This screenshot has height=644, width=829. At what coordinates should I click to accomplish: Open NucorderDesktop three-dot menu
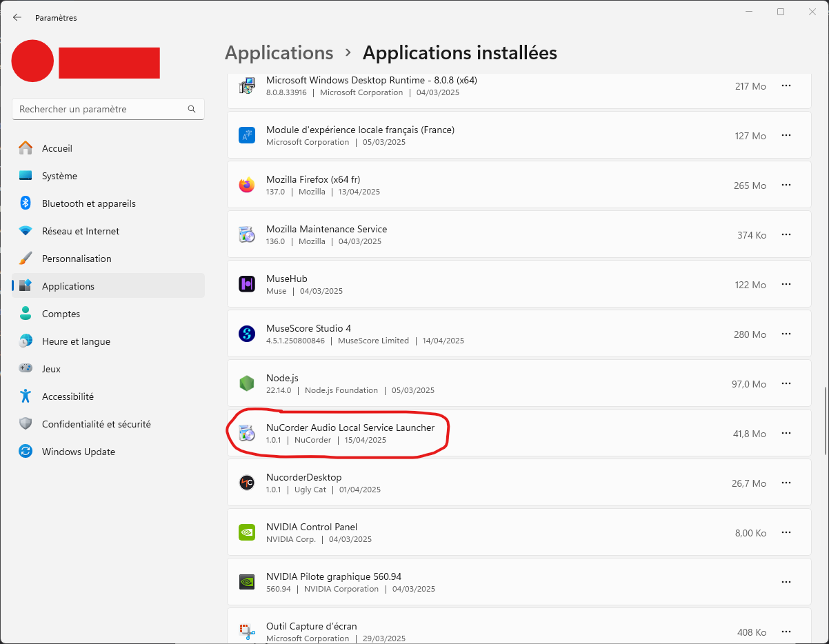pos(786,483)
